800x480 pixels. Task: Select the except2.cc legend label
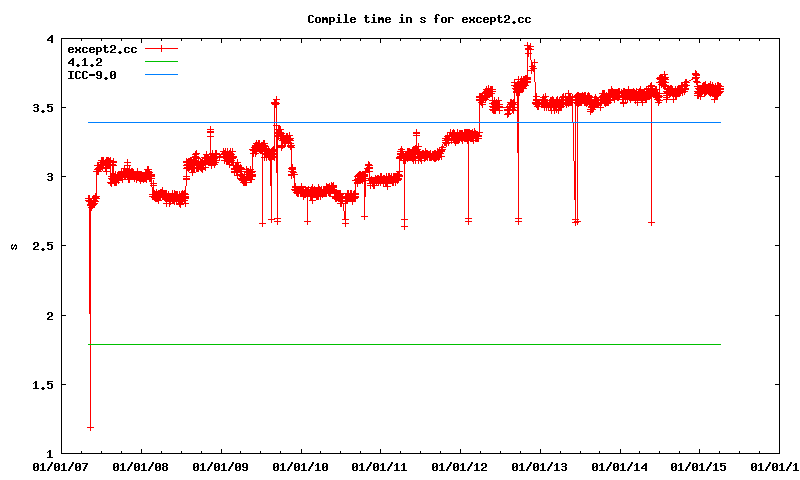pos(102,48)
